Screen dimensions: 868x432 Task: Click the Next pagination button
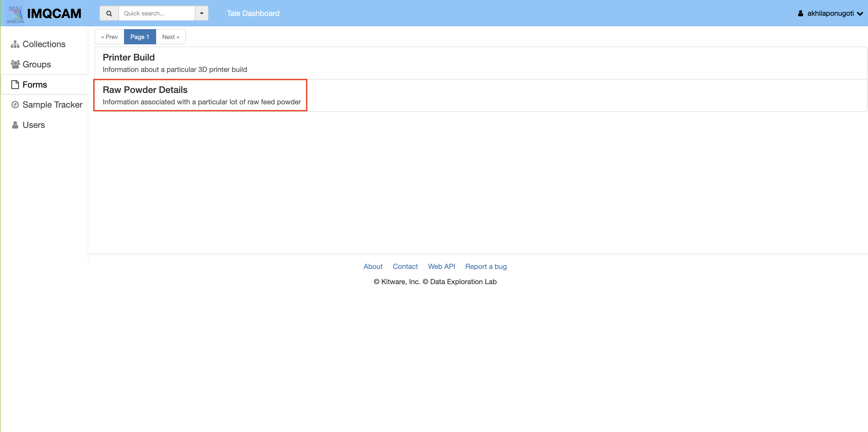171,37
